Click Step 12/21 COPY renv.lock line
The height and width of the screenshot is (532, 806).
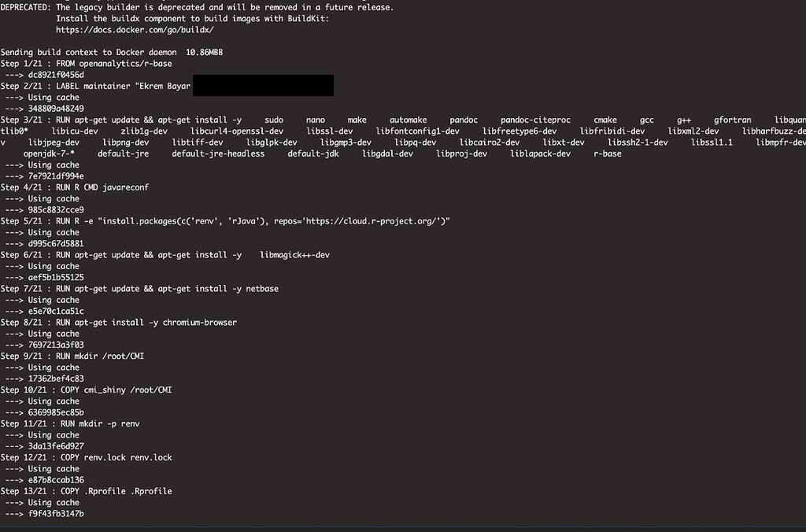(87, 457)
